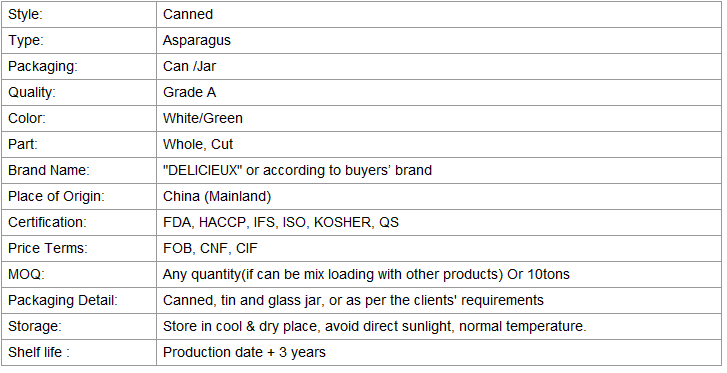Select the "Packaging:" label

[43, 66]
